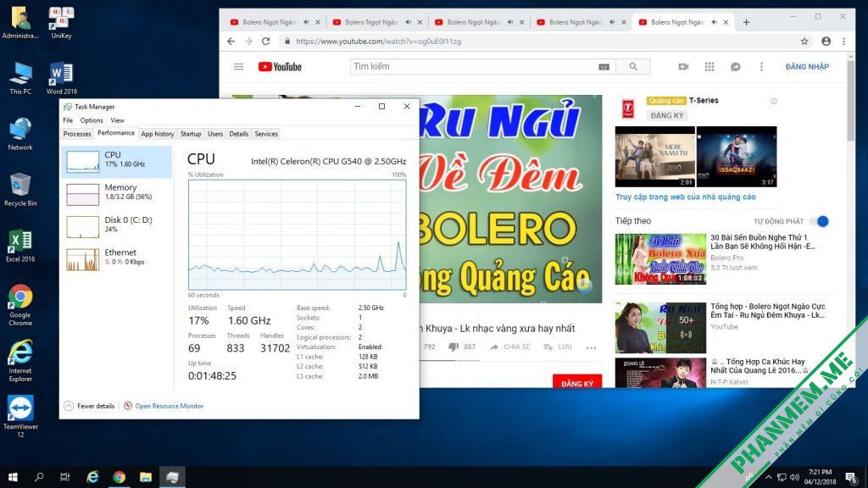868x488 pixels.
Task: Open ISSAQBAAZI ad video thumbnail
Action: [737, 157]
